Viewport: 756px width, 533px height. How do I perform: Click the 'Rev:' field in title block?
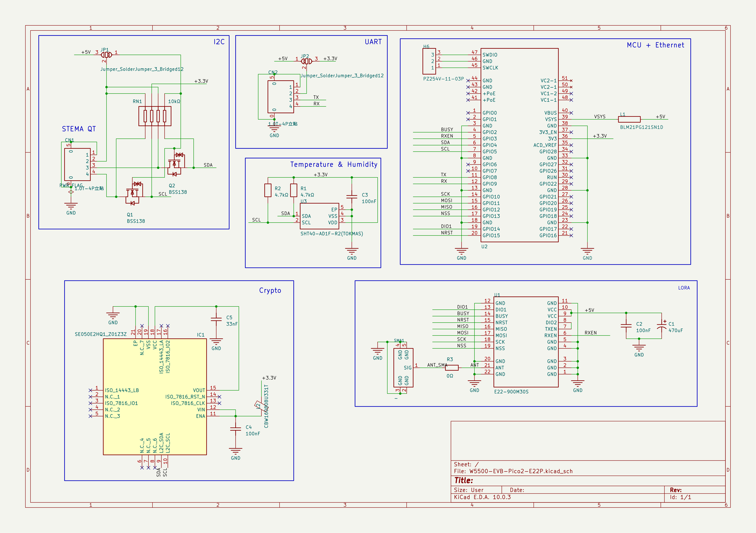[x=676, y=490]
